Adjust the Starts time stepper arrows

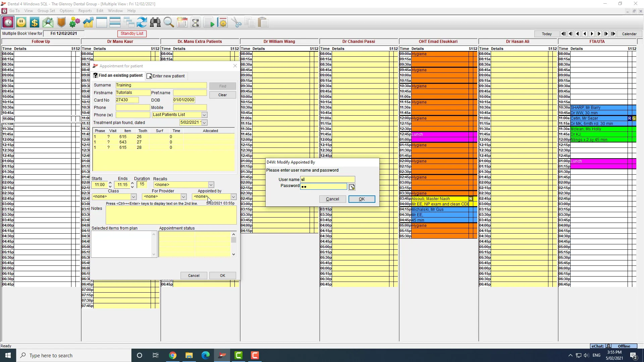click(x=110, y=185)
